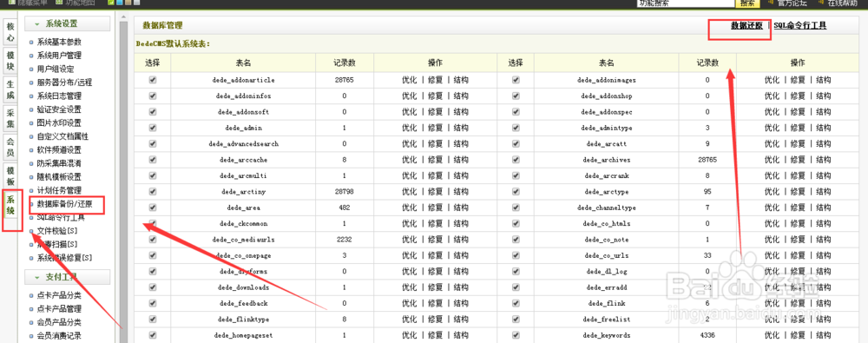Open the 模板 vertical tab
The width and height of the screenshot is (868, 343).
click(x=10, y=176)
